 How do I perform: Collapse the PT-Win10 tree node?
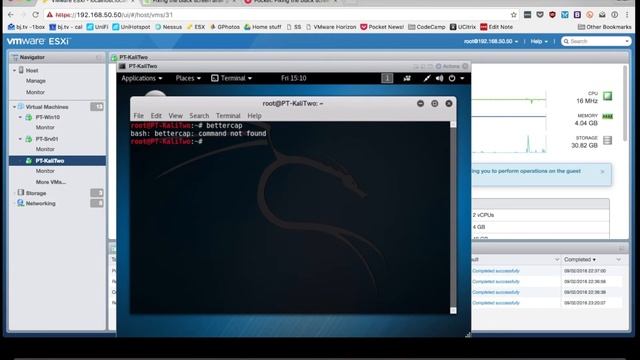pos(20,117)
